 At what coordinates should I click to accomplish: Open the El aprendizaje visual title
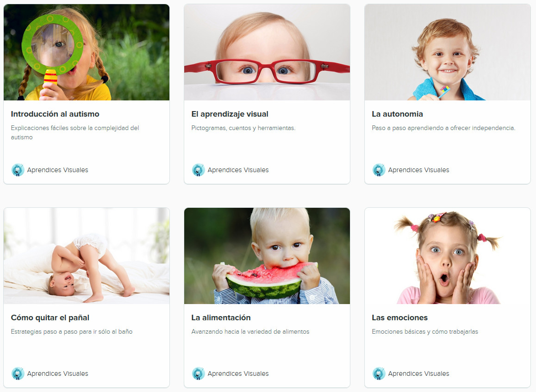pyautogui.click(x=230, y=114)
